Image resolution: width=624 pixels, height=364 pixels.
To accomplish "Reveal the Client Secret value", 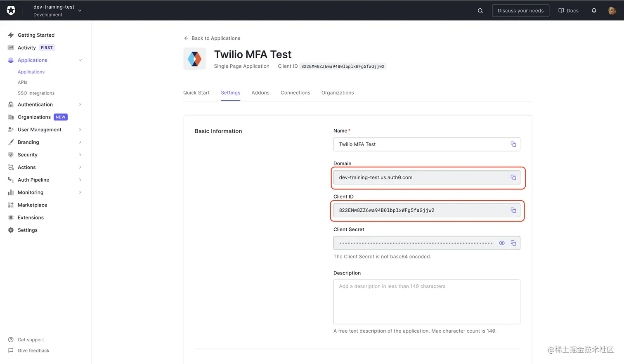I will (x=502, y=243).
